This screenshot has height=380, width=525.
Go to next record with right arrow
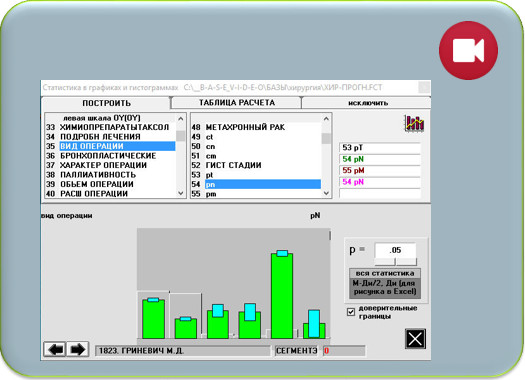coord(78,350)
